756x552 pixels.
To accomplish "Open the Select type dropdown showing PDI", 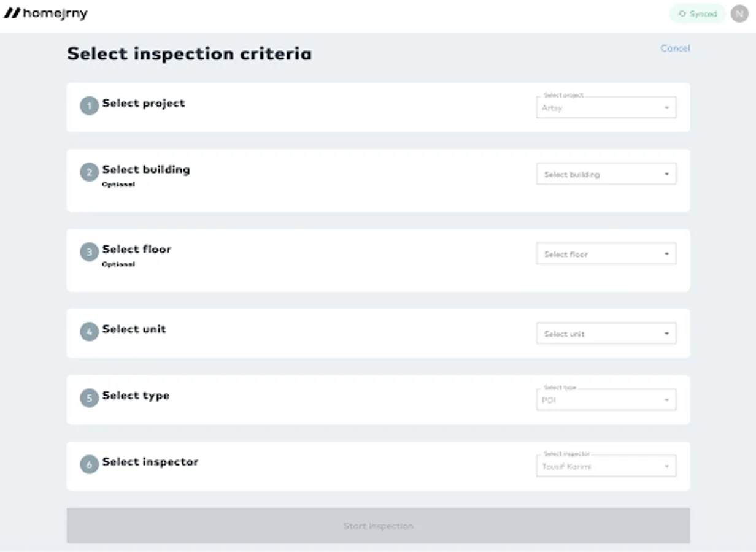I will 606,401.
